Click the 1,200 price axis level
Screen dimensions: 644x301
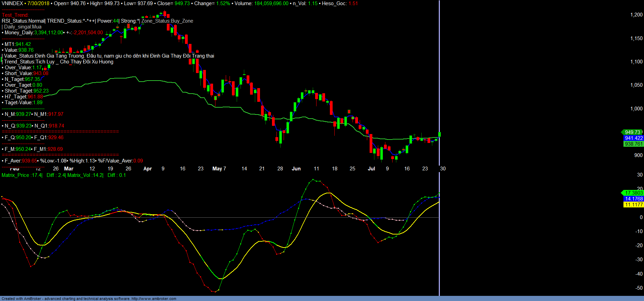(636, 15)
